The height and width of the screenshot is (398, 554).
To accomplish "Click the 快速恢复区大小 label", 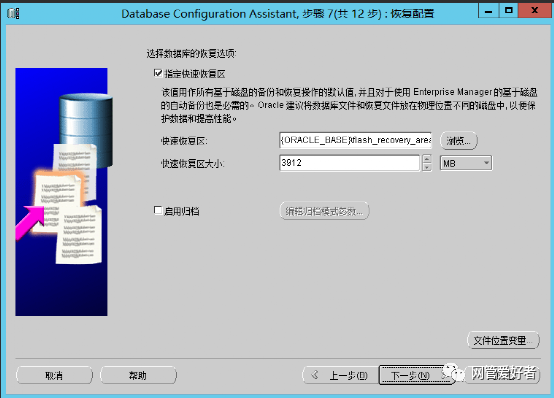I will coord(193,164).
